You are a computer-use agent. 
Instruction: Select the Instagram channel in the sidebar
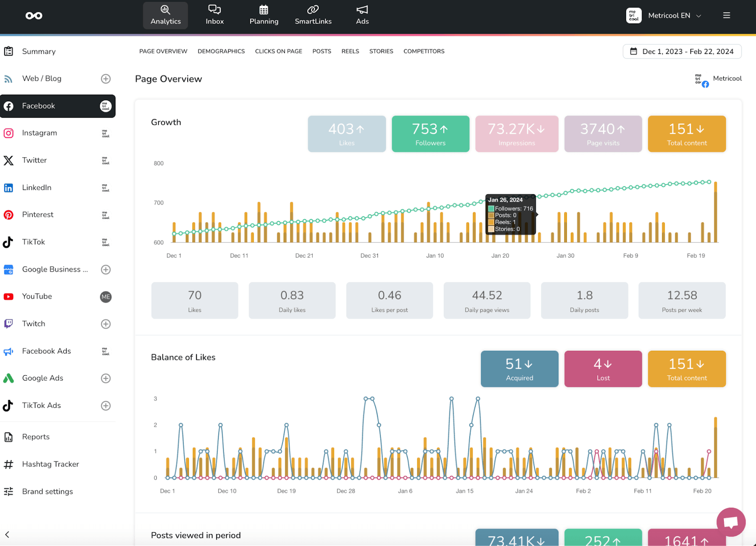pos(40,133)
